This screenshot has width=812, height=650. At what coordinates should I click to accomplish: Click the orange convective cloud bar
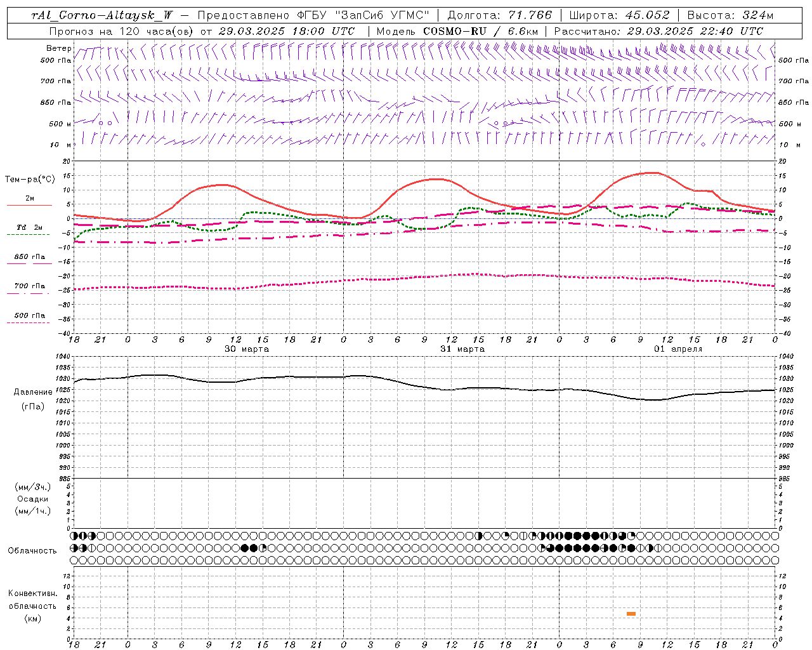tap(631, 614)
